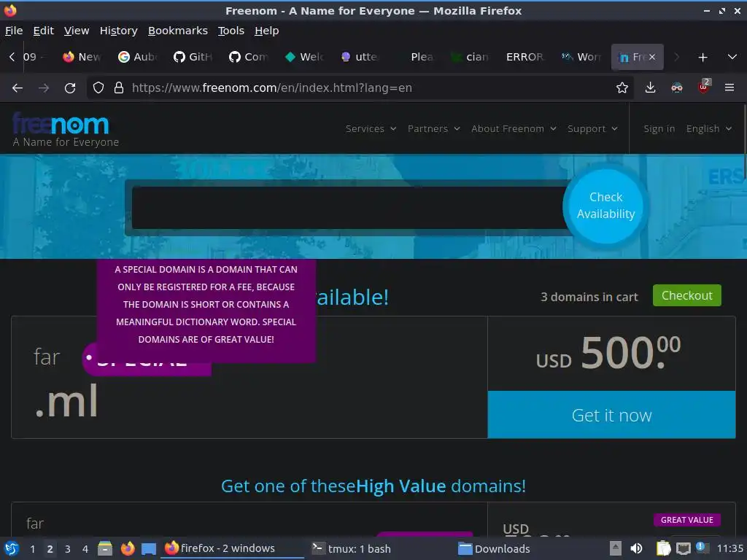The image size is (747, 560).
Task: Expand the Support dropdown menu
Action: pos(592,128)
